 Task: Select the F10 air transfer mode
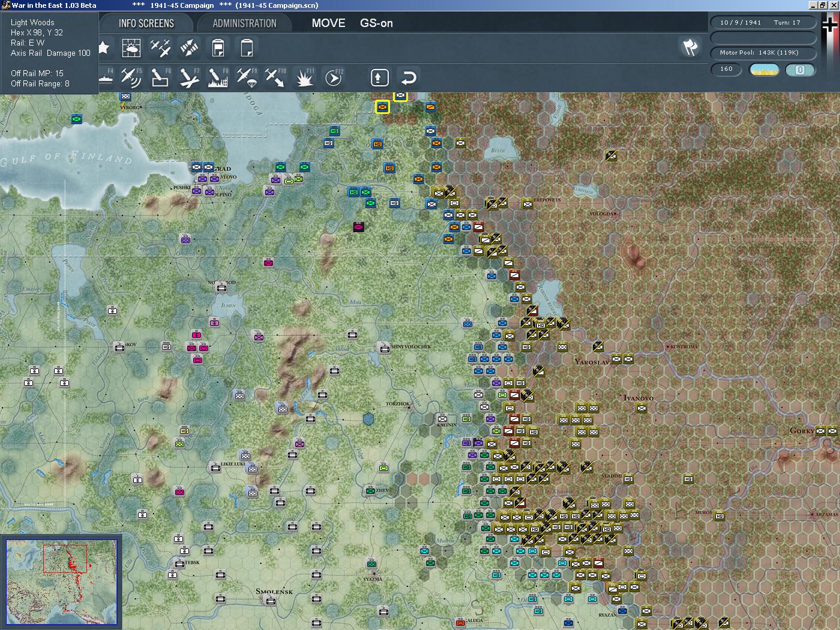[x=275, y=77]
